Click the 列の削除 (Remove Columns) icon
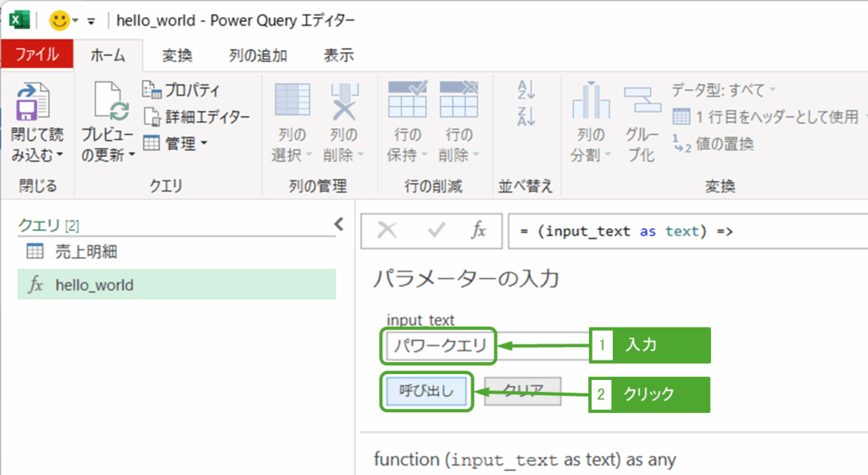 345,102
